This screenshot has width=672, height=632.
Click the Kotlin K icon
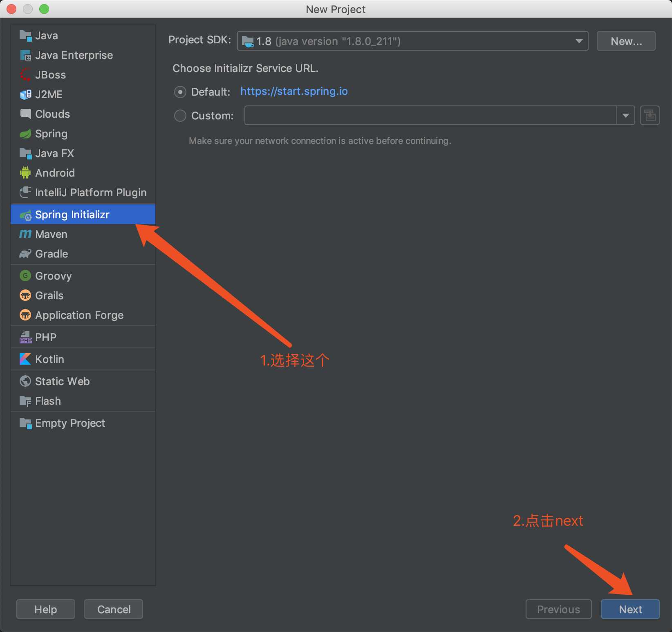(25, 359)
